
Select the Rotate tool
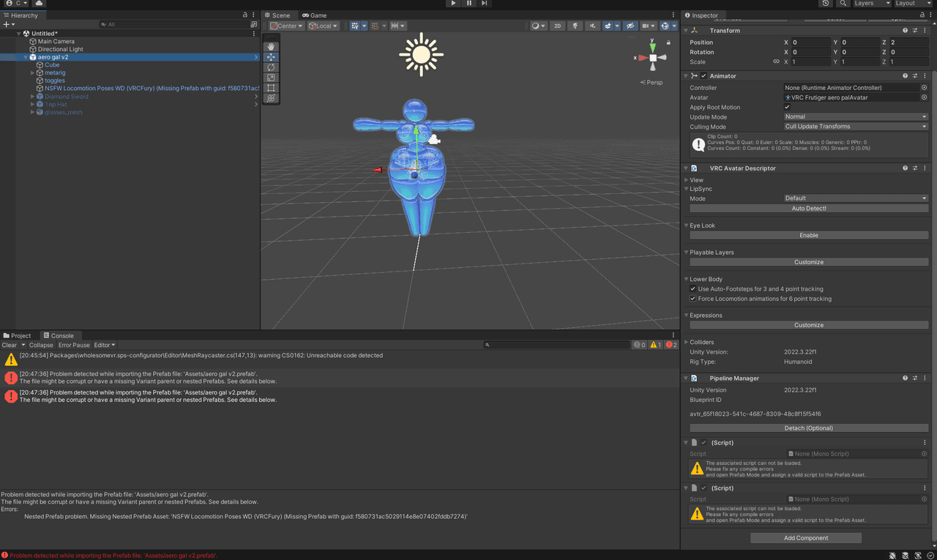(271, 67)
